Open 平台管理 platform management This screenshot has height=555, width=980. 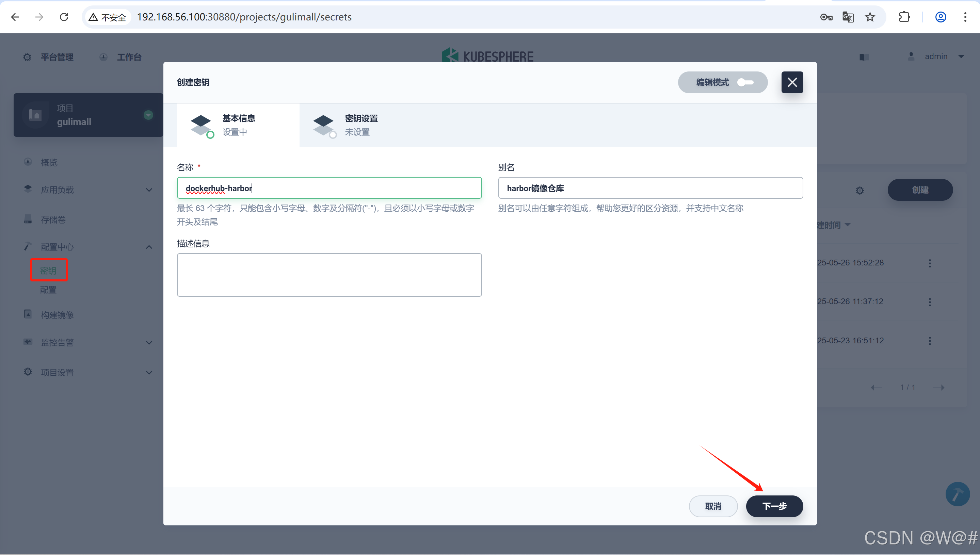[48, 57]
